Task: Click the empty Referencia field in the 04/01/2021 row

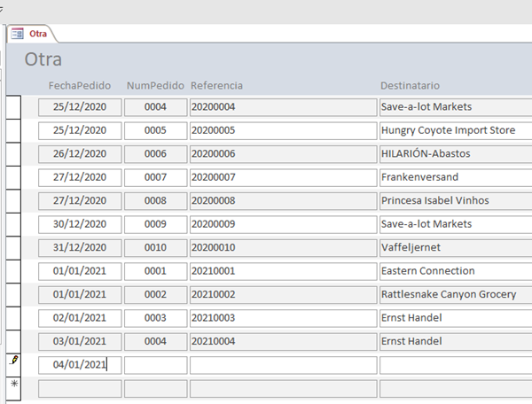Action: [283, 364]
